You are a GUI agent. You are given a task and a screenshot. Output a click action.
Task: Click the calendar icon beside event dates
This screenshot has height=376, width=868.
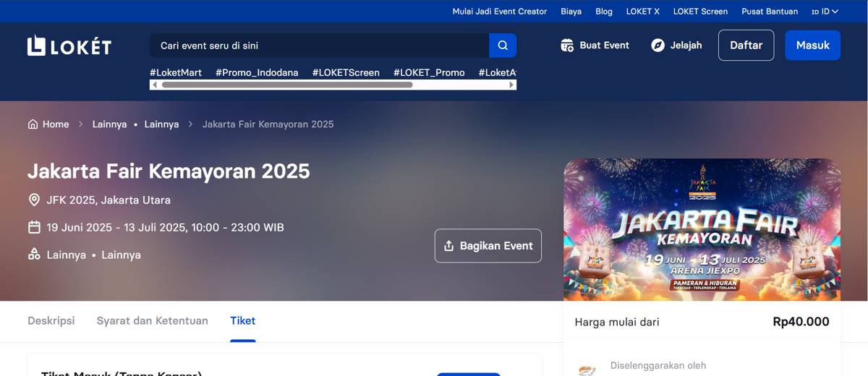tap(34, 227)
